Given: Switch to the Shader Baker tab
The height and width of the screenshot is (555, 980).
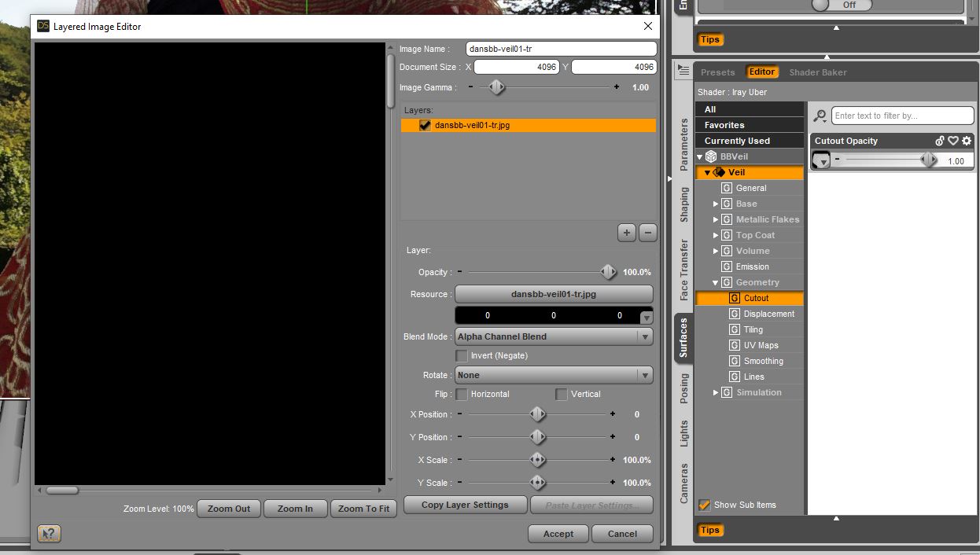Looking at the screenshot, I should [818, 72].
